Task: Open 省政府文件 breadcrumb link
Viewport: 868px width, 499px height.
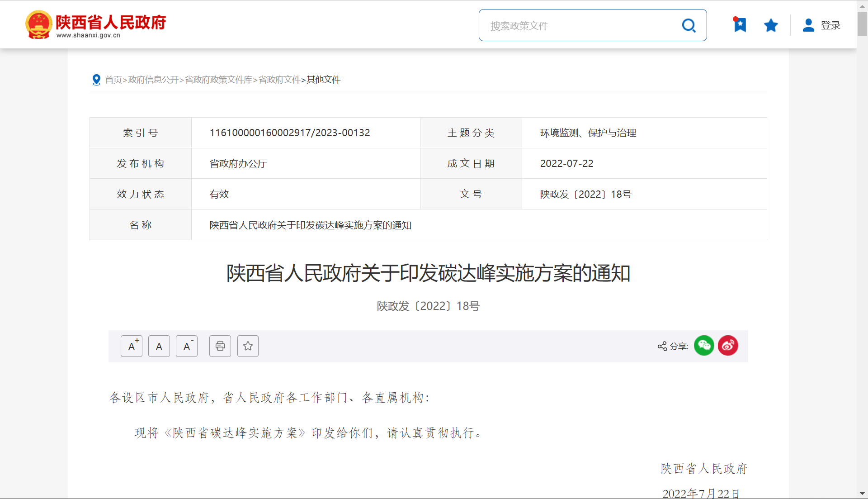Action: tap(279, 80)
